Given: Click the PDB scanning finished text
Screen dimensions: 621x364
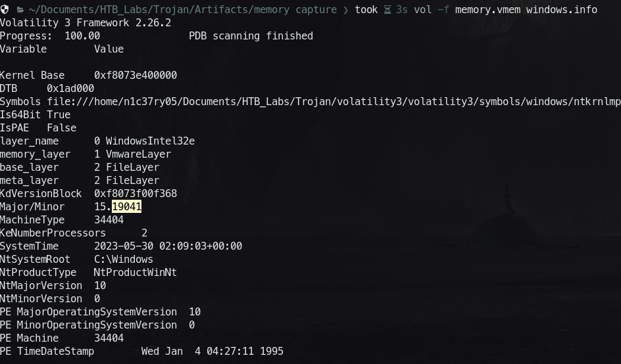Looking at the screenshot, I should click(x=251, y=36).
